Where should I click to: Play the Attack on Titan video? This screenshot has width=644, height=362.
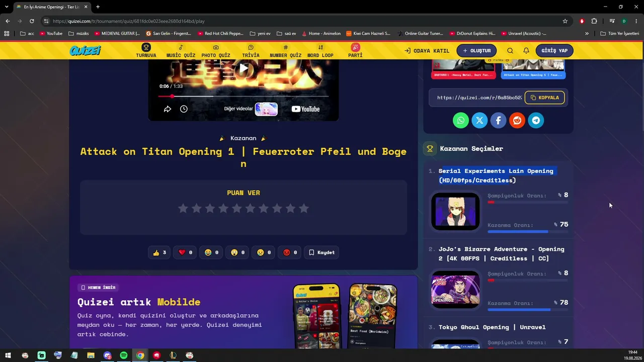point(244,68)
